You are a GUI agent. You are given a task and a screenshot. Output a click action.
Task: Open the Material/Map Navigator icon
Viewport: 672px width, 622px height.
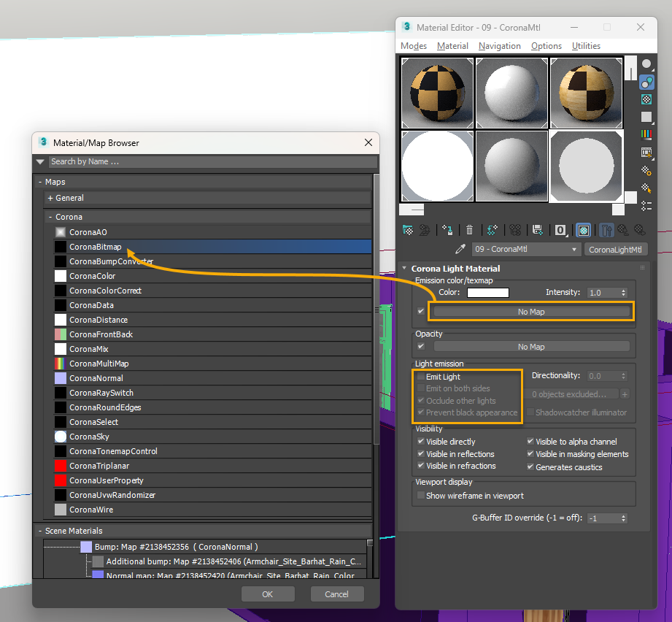[x=646, y=206]
